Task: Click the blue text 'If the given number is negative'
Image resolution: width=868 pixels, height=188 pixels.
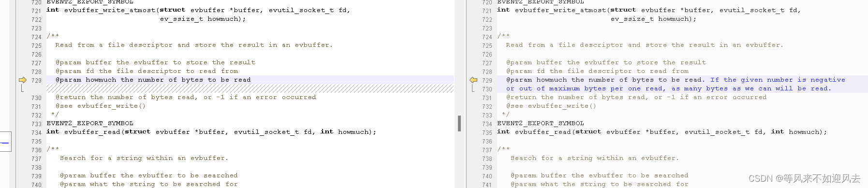Action: (x=778, y=80)
